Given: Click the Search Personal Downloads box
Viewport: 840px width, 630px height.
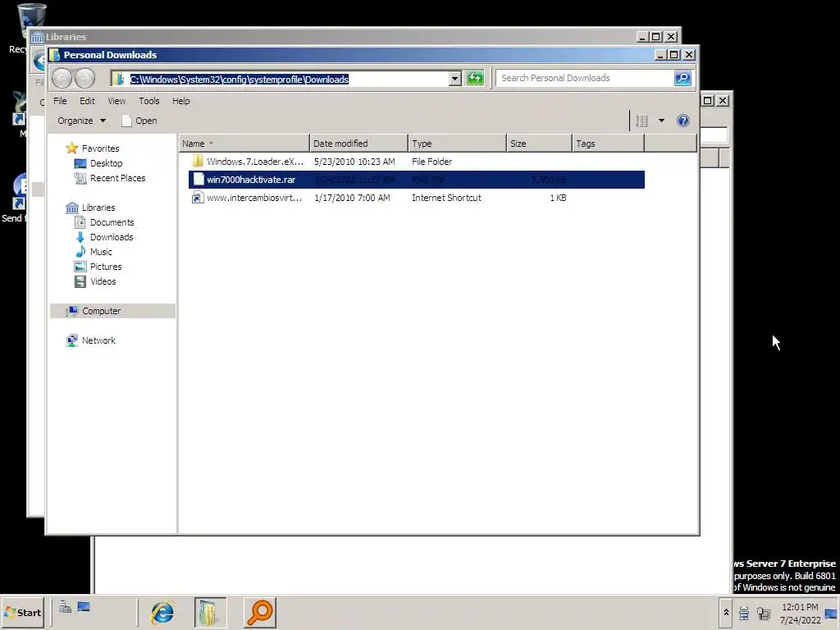Looking at the screenshot, I should click(585, 78).
